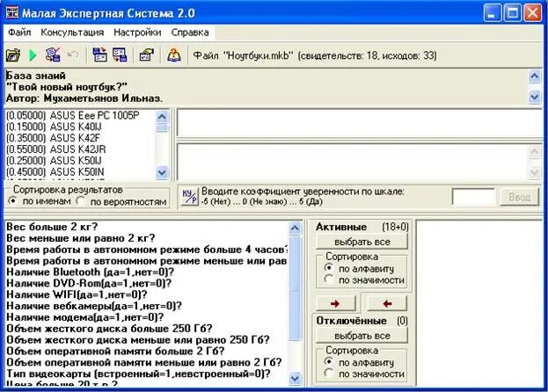Click scrollbar thumb of laptop results list
This screenshot has width=548, height=392.
point(162,127)
